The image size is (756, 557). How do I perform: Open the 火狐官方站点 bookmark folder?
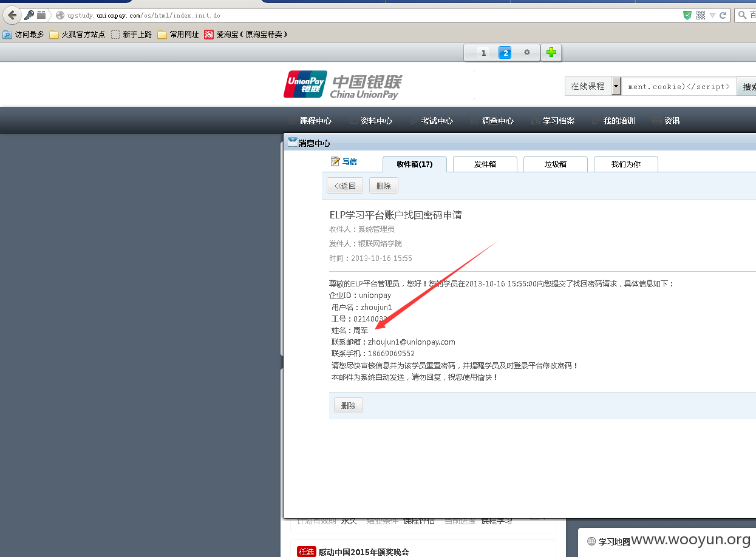point(77,35)
